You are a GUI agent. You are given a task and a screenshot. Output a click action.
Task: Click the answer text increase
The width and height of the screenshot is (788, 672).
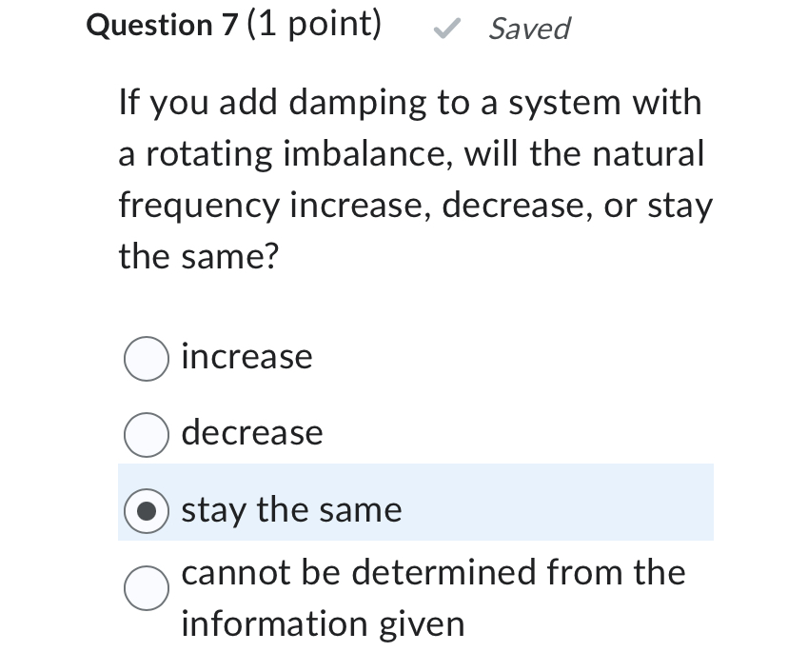[x=246, y=358]
